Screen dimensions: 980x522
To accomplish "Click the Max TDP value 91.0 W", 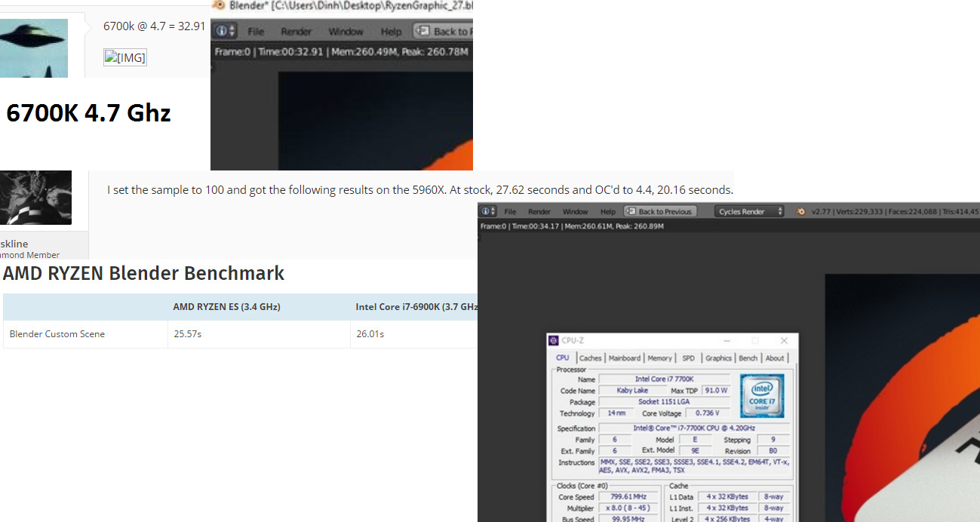I will point(716,391).
